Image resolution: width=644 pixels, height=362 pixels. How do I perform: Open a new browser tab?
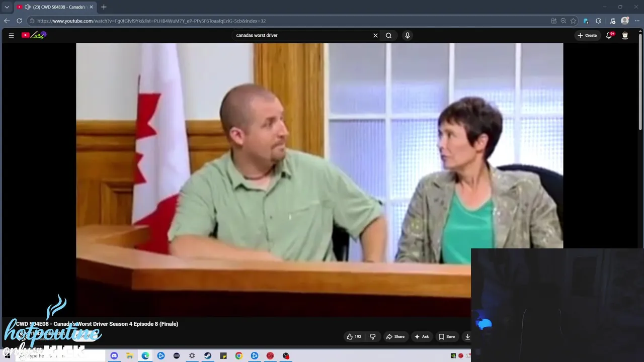(104, 7)
